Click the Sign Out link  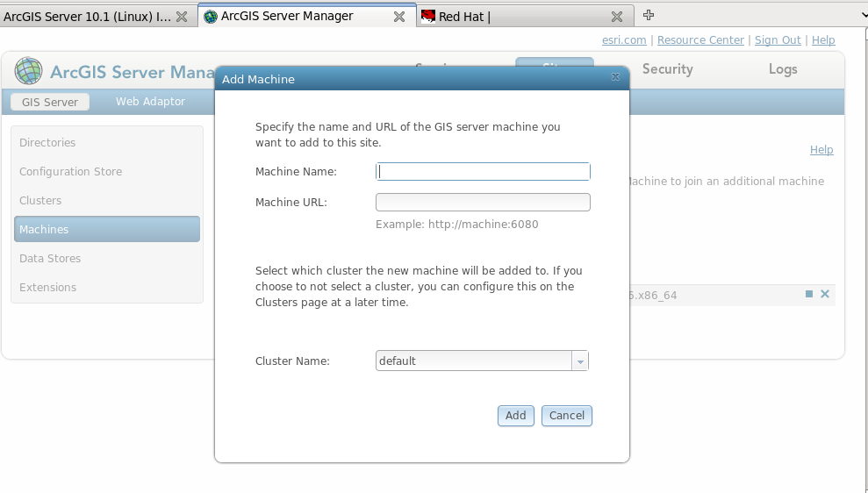(x=778, y=40)
